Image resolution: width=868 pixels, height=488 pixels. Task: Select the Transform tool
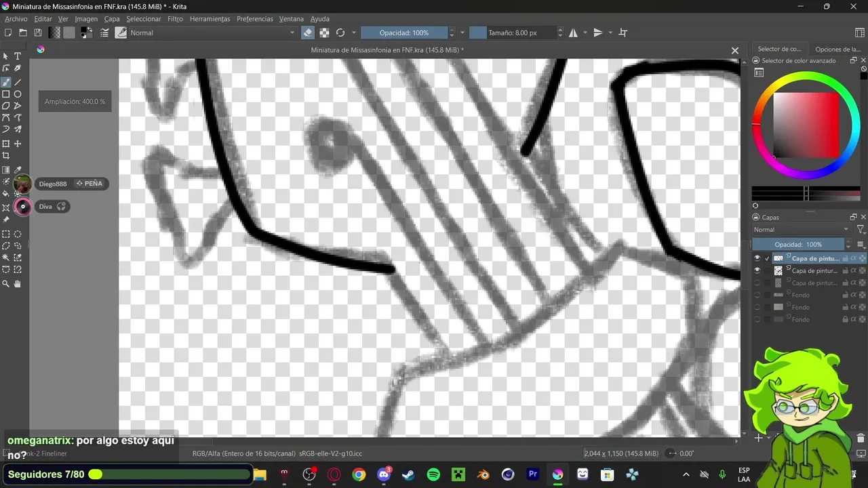click(x=6, y=144)
